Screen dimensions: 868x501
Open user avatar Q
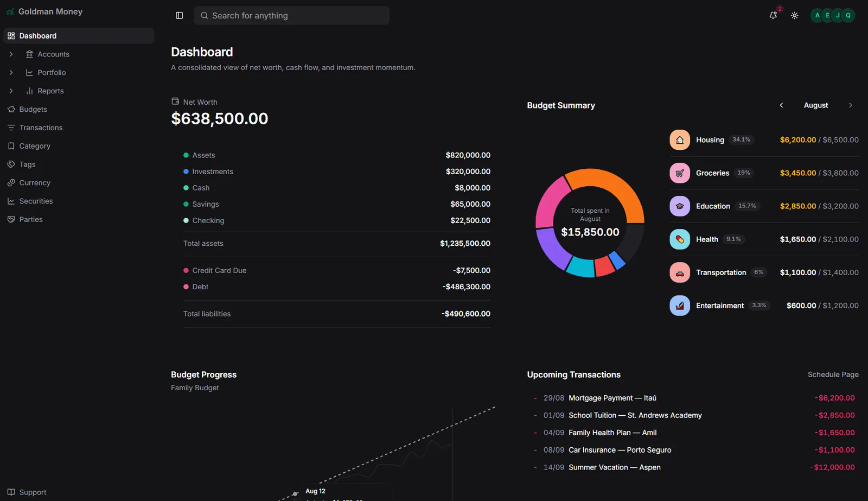coord(848,15)
